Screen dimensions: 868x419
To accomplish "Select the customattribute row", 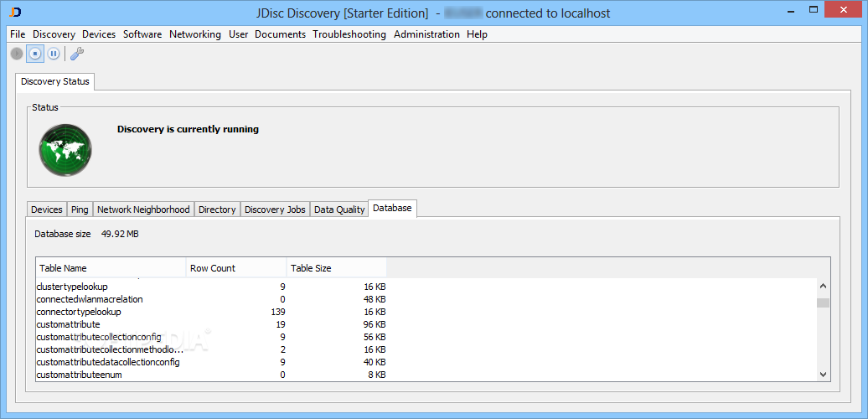I will coord(426,324).
